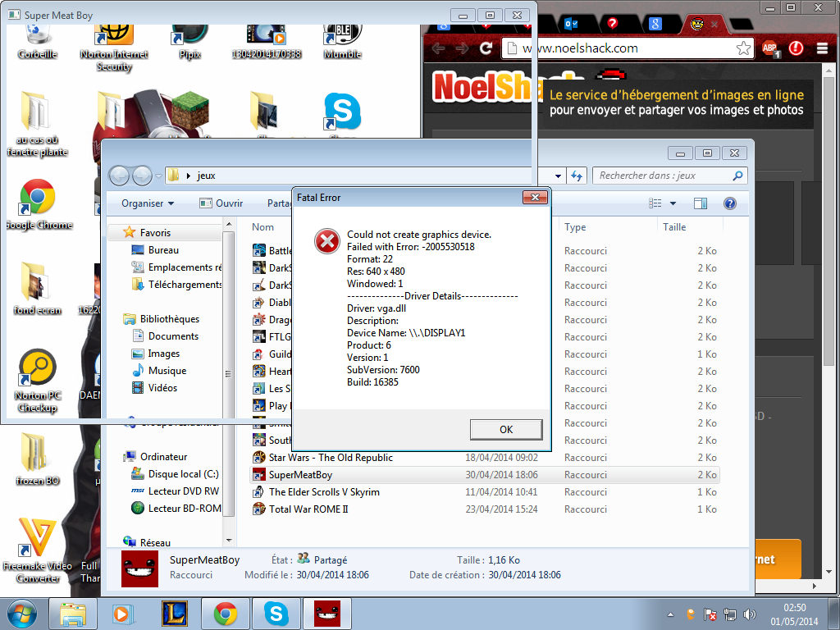
Task: Expand the address bar history dropdown
Action: click(x=558, y=176)
